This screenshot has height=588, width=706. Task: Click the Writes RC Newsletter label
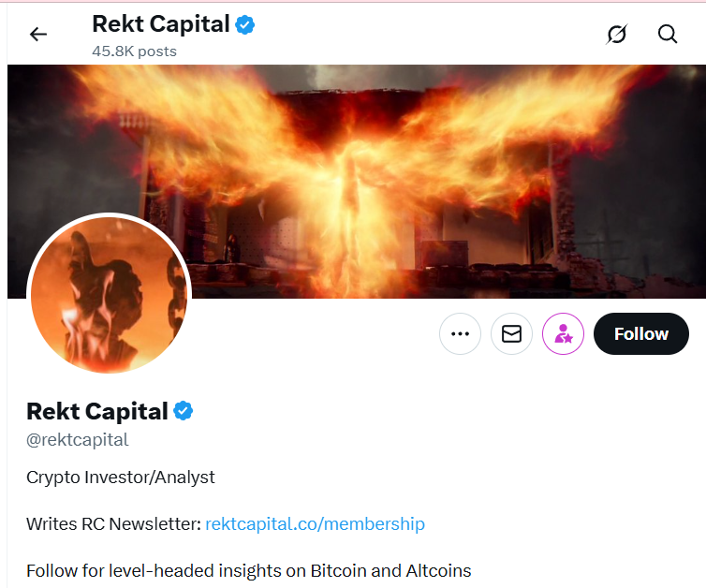tap(113, 523)
